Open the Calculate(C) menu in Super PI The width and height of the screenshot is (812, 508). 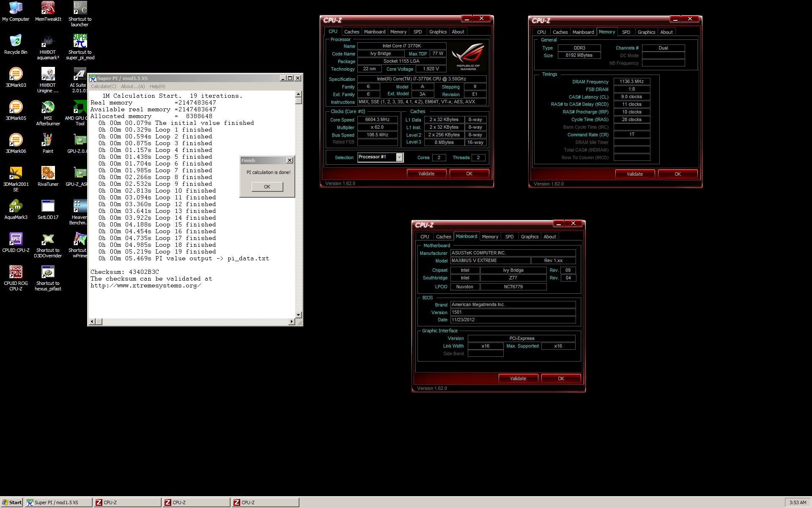(103, 86)
